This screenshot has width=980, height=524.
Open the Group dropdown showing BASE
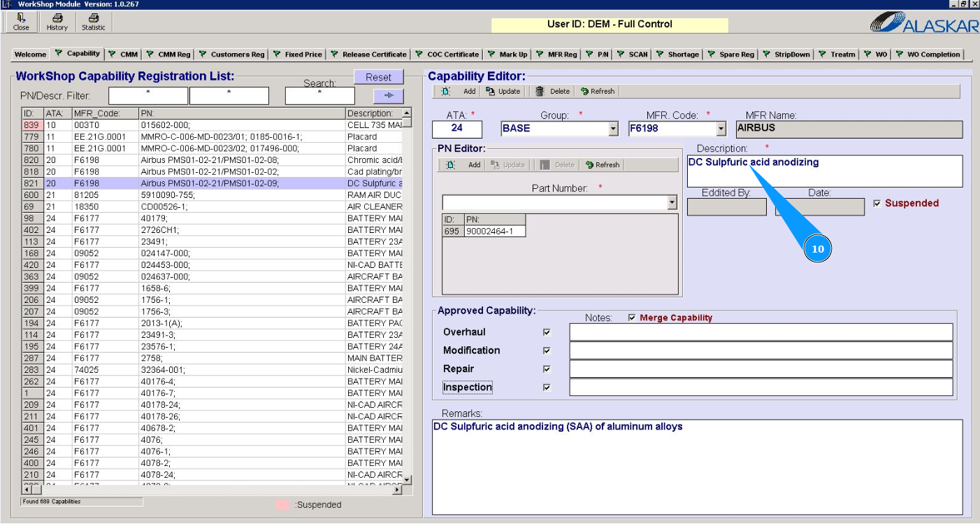(613, 129)
